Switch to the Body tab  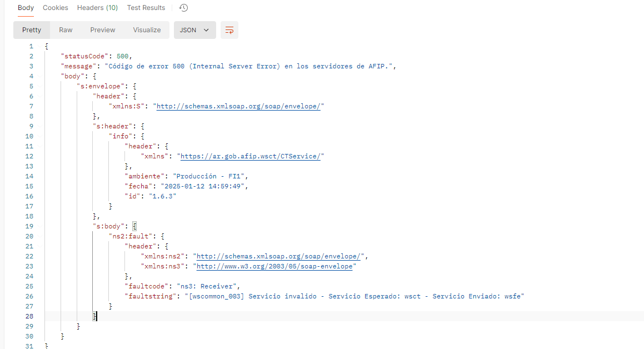(x=26, y=8)
